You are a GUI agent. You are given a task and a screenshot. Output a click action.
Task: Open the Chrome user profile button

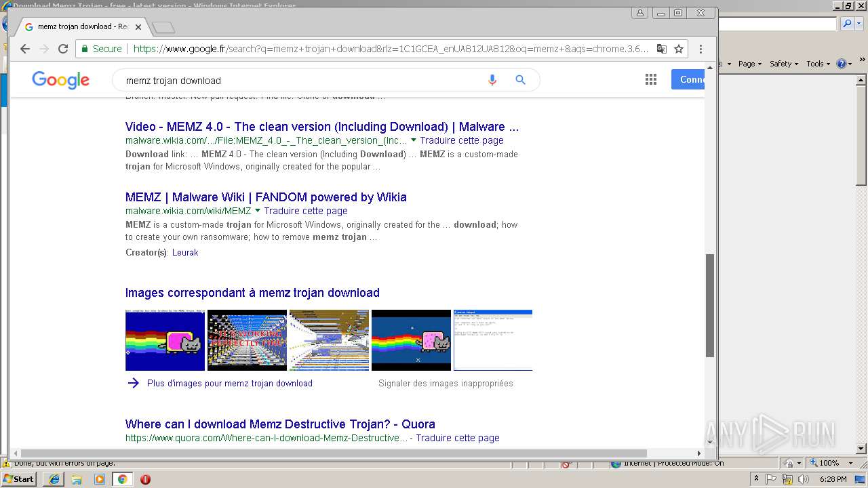click(639, 13)
